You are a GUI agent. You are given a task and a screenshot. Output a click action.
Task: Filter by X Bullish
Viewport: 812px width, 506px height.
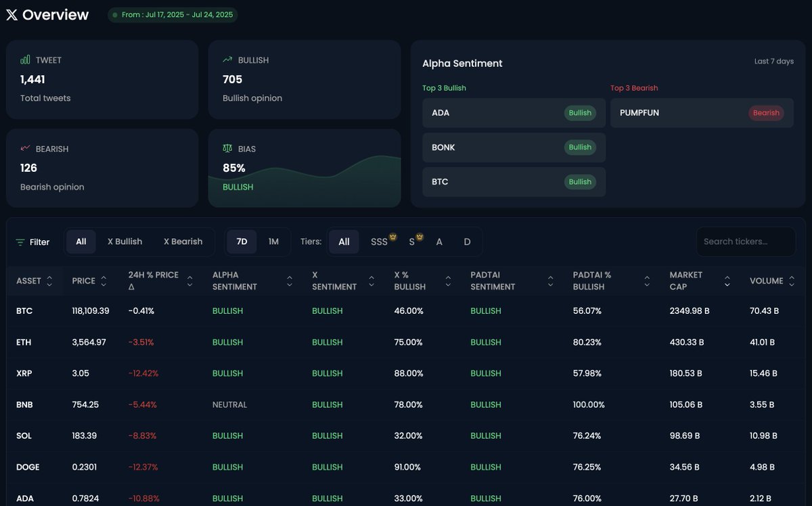point(125,241)
